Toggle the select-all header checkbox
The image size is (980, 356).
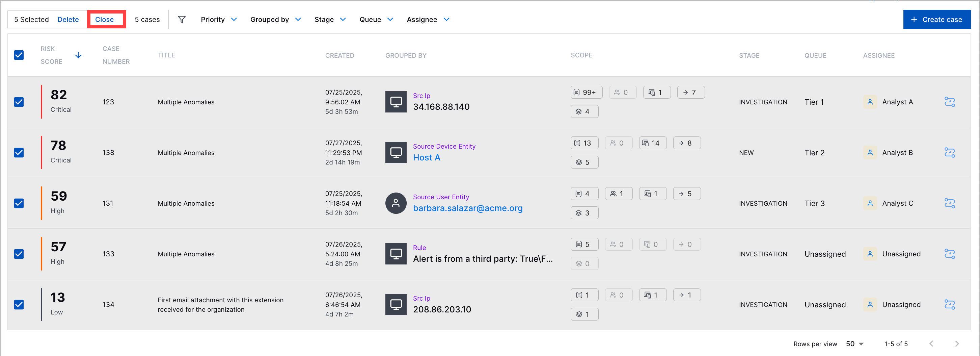(19, 55)
